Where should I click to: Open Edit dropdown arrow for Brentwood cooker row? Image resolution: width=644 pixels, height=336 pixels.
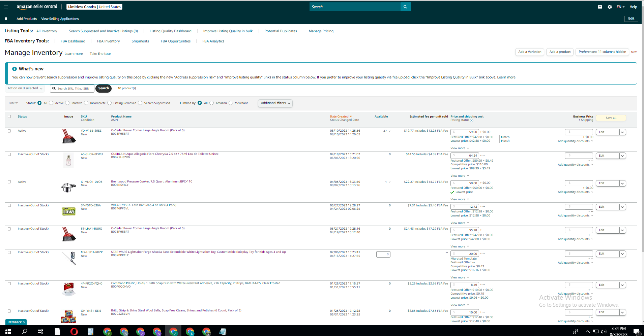point(623,183)
